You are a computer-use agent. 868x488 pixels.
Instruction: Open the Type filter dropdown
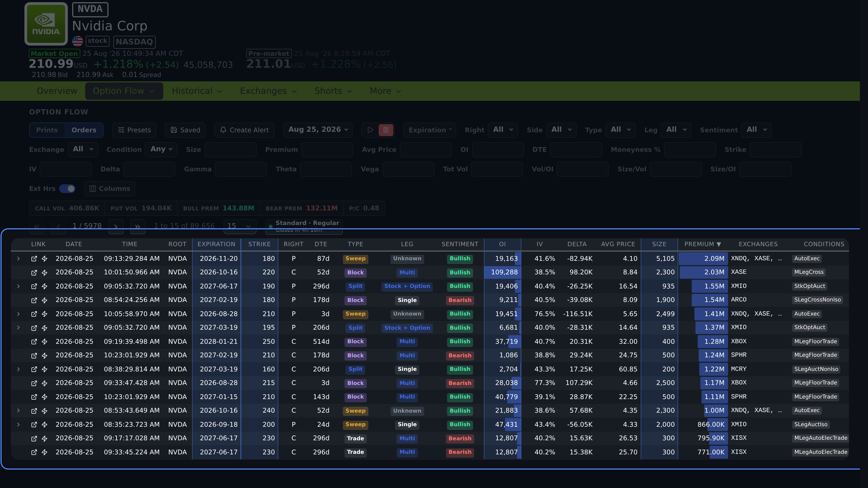coord(620,130)
